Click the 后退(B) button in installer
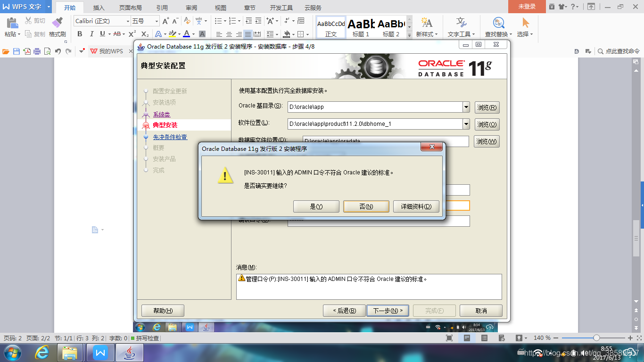 [x=344, y=311]
